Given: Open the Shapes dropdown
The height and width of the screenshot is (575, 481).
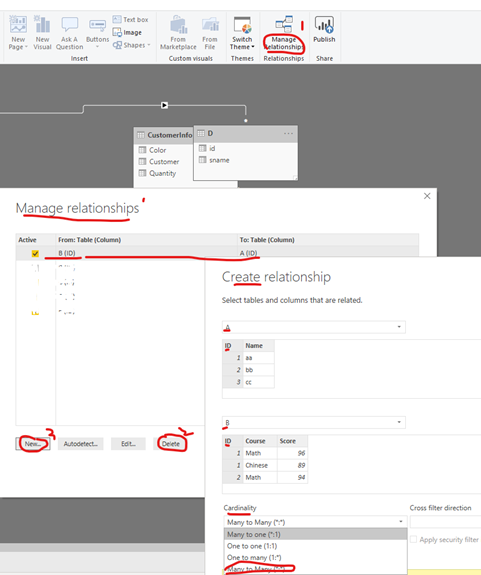Looking at the screenshot, I should click(131, 45).
